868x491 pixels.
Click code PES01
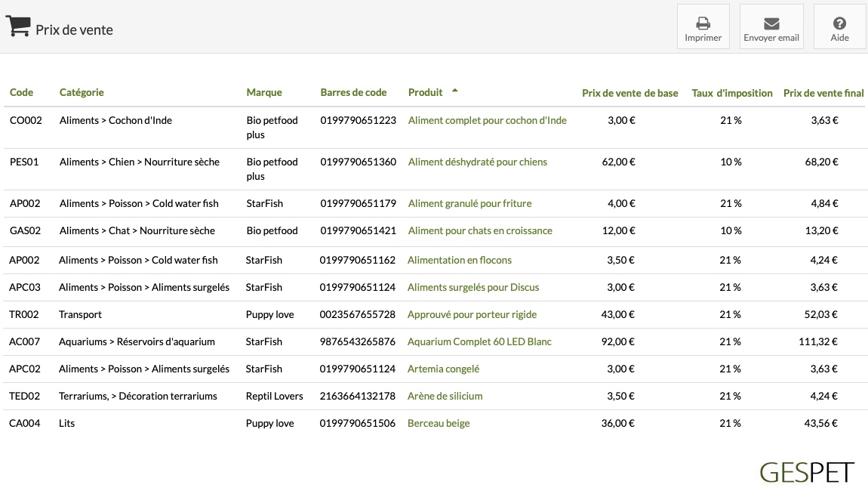point(24,162)
